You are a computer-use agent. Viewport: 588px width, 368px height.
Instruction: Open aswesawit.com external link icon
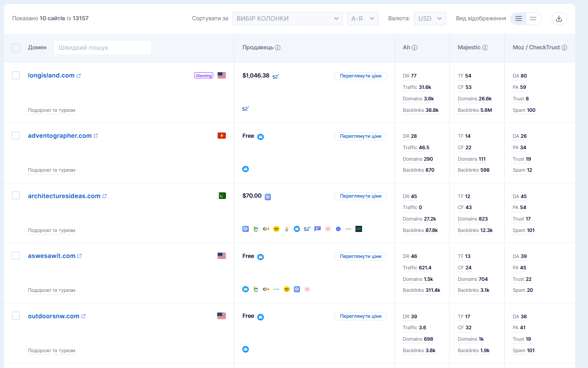pyautogui.click(x=80, y=256)
